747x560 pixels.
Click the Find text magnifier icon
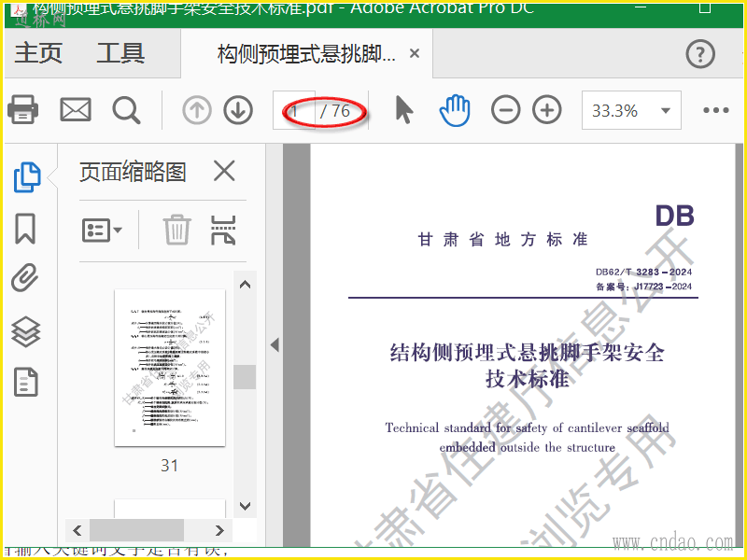tap(126, 110)
